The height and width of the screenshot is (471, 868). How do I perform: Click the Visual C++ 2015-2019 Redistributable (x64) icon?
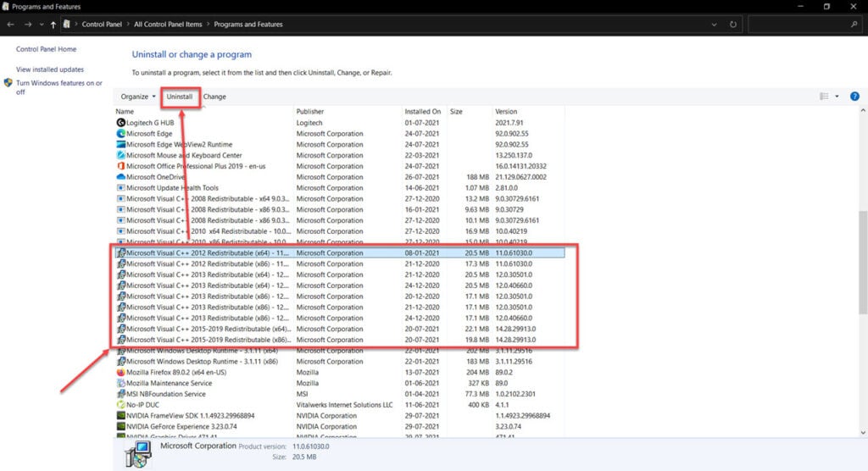pyautogui.click(x=120, y=329)
